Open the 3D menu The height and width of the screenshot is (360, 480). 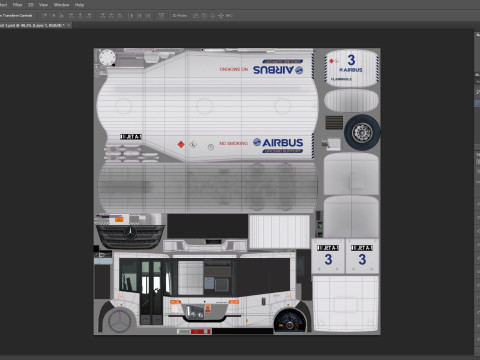(31, 5)
